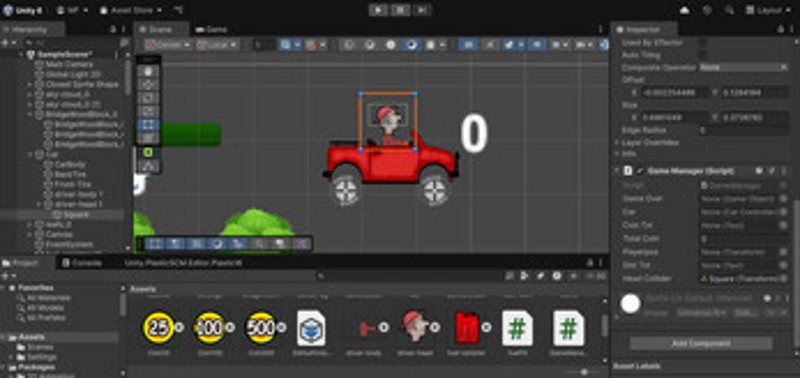Image resolution: width=800 pixels, height=378 pixels.
Task: Pick object for Game Over field
Action: pos(784,198)
